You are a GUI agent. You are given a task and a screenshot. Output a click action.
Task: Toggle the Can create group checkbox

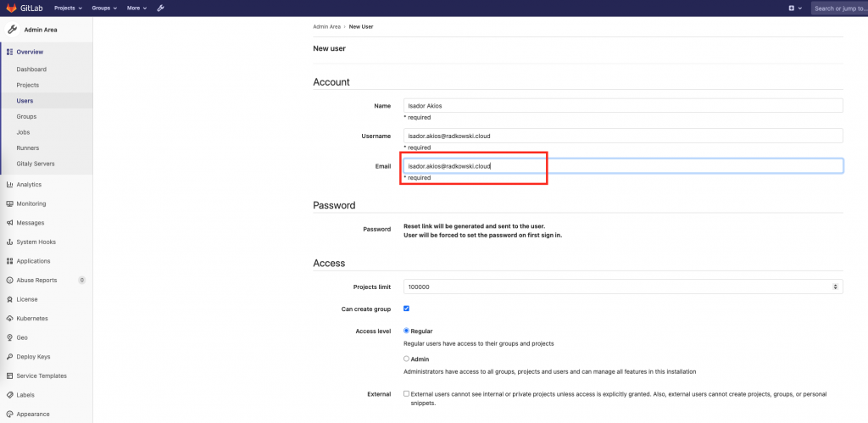406,309
